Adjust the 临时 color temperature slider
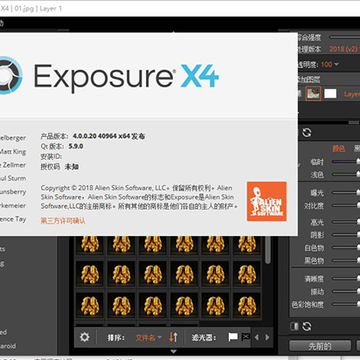 (346, 162)
